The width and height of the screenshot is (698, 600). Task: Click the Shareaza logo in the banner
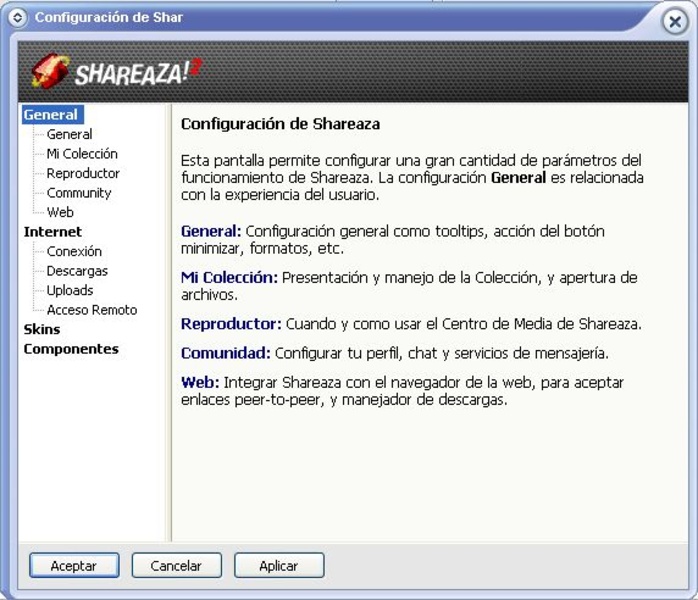pos(117,71)
